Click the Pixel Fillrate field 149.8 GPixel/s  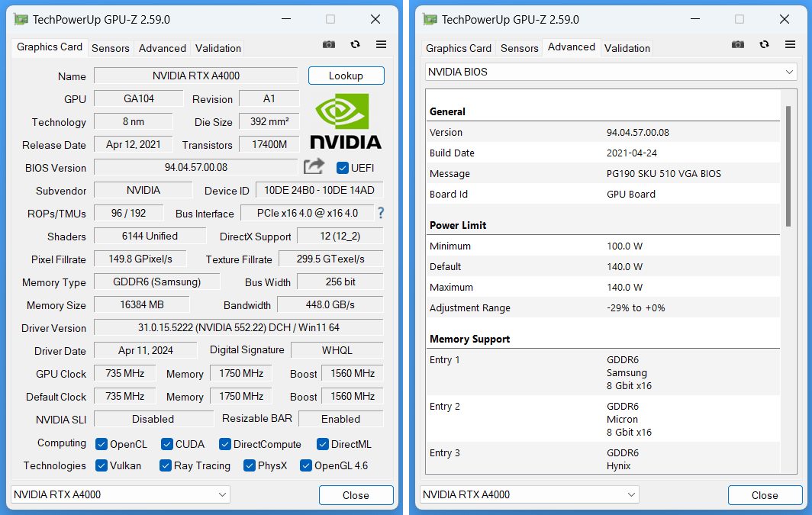tap(140, 259)
